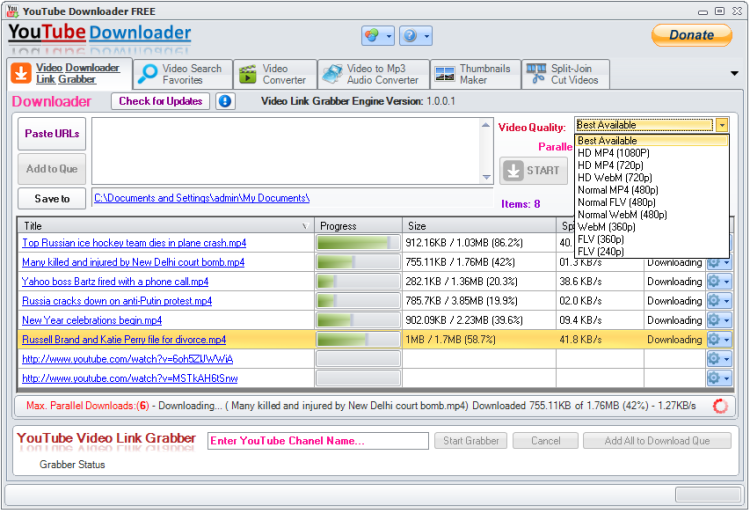Open gear options for Russell Brand row

coord(719,340)
